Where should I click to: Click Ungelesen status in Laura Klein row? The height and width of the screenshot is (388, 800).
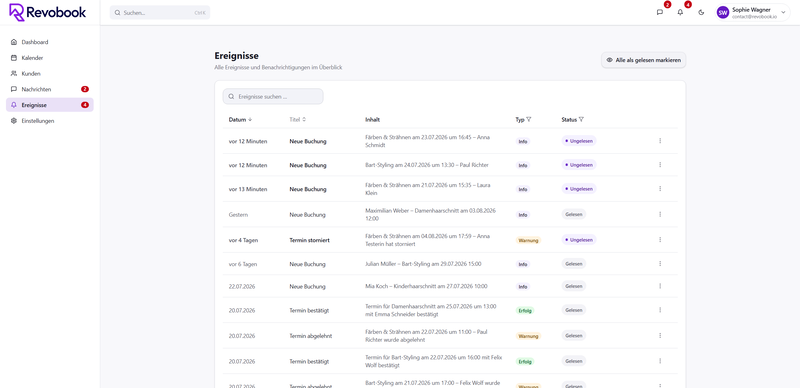[x=579, y=188]
